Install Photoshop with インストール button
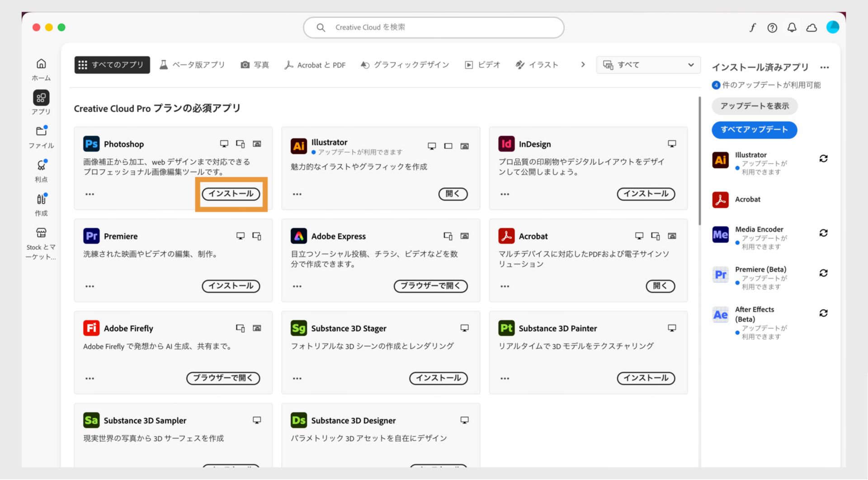 coord(231,194)
